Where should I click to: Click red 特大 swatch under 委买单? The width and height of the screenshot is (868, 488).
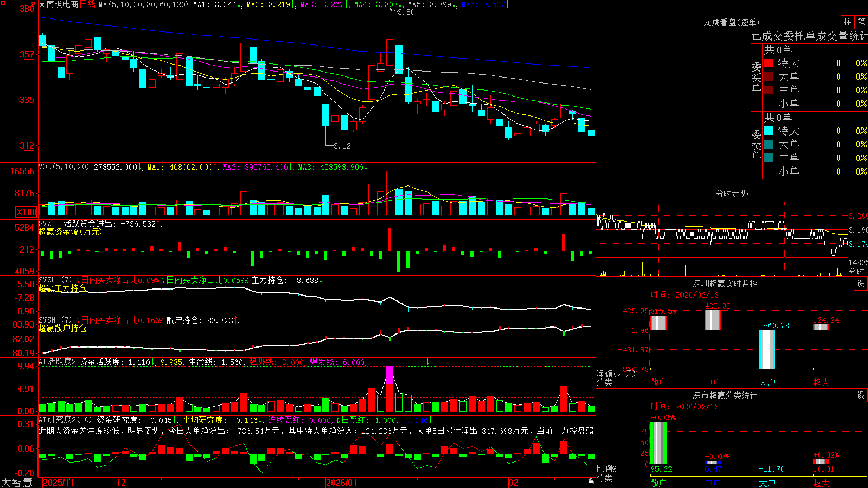pos(768,63)
